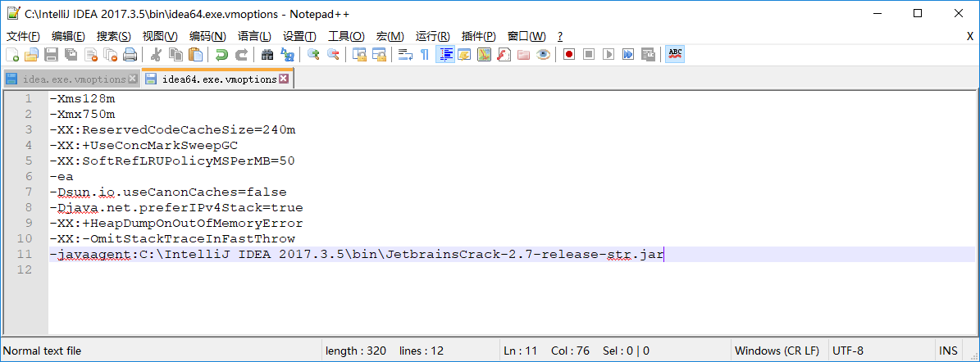Show all characters with the pilcrow icon

tap(425, 54)
